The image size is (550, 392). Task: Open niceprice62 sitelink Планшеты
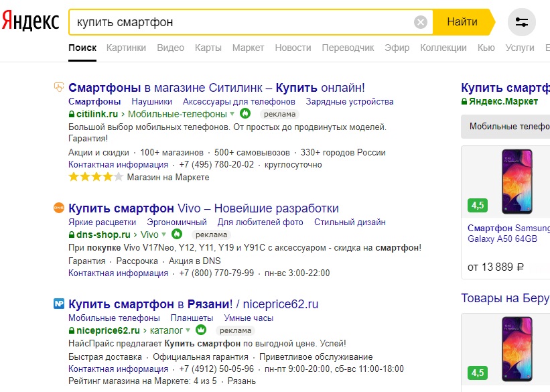coord(192,318)
